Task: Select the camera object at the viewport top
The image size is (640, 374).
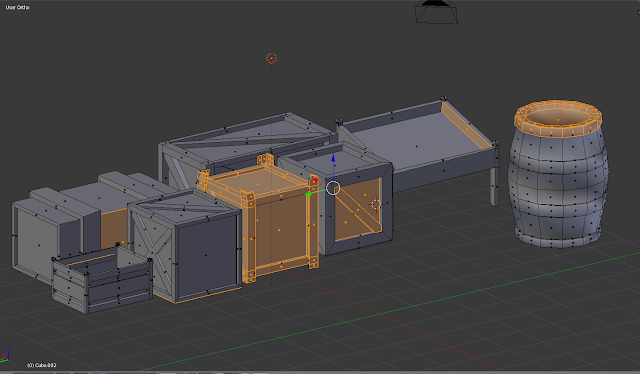Action: tap(436, 11)
